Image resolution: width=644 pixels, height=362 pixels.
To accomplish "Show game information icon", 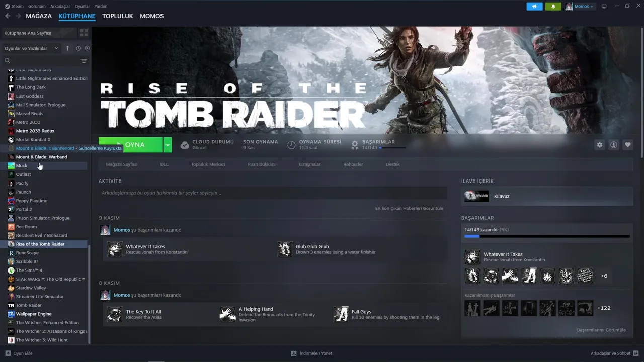I will [x=613, y=145].
